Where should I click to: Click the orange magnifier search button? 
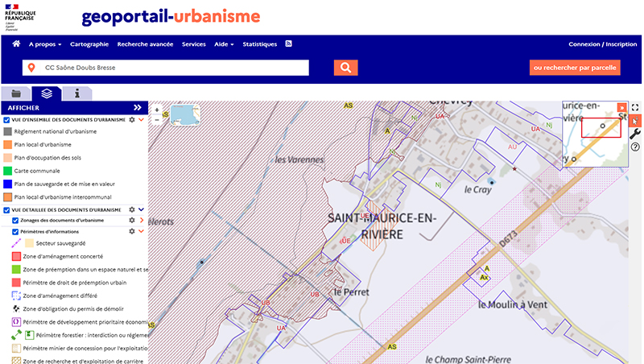click(345, 68)
